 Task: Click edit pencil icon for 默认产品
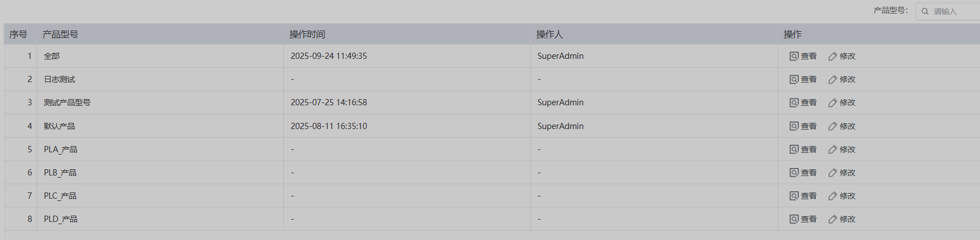pos(833,126)
